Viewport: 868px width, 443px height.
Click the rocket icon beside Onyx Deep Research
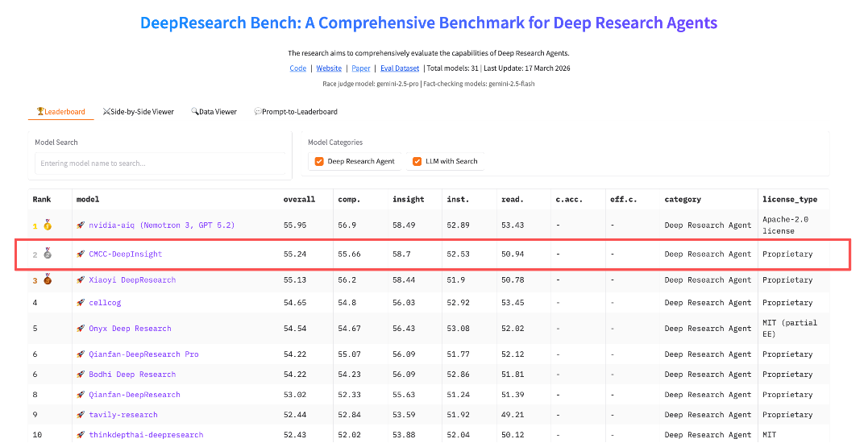(81, 329)
